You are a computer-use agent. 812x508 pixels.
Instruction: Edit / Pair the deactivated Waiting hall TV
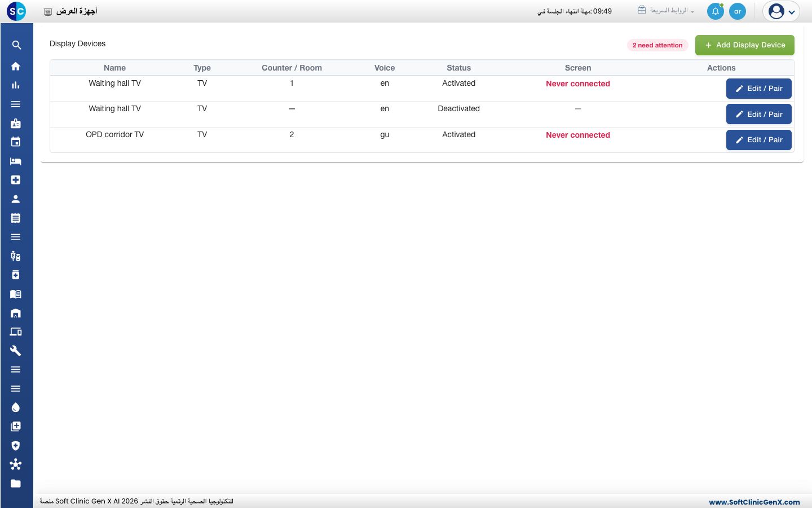click(x=758, y=114)
